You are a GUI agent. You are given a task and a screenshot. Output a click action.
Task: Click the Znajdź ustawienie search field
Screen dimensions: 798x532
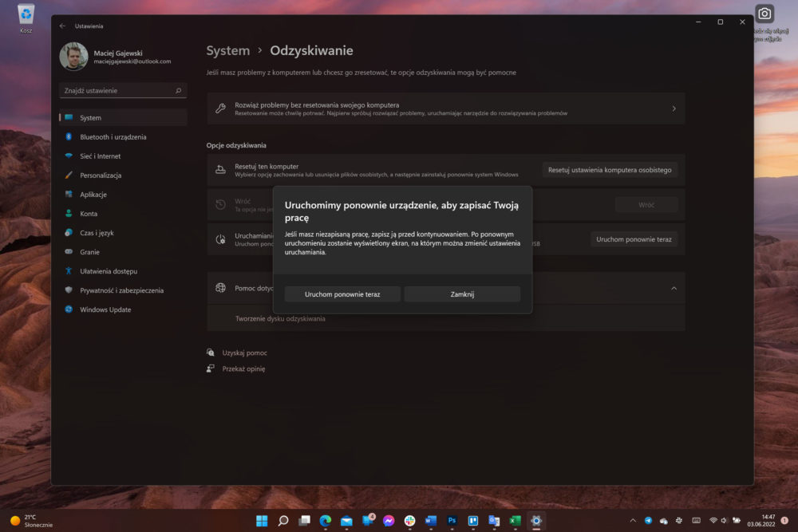click(x=123, y=91)
